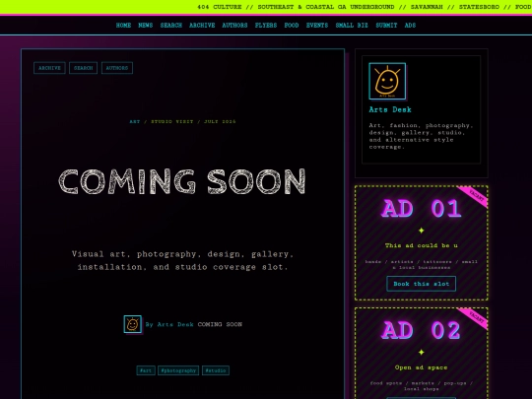
Task: Open the Arts Desk author name in sidebar
Action: point(390,109)
